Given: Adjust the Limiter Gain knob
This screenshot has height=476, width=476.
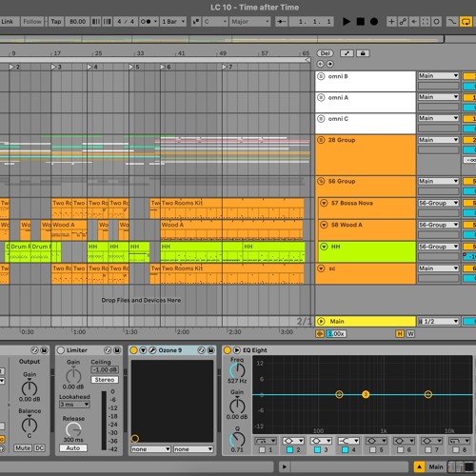Looking at the screenshot, I should (73, 376).
